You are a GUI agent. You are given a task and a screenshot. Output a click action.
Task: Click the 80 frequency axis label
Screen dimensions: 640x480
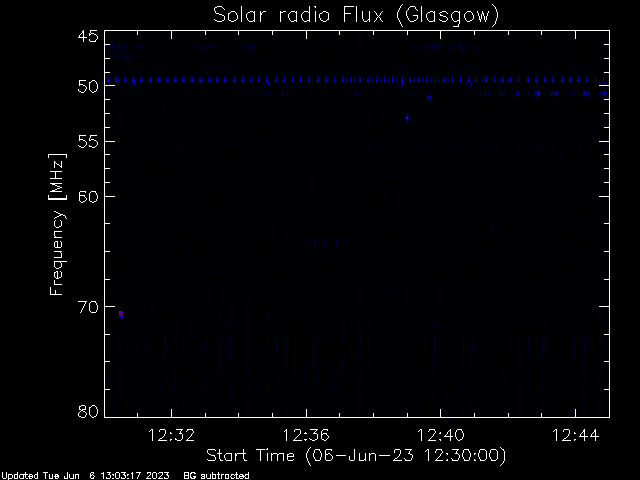click(88, 411)
